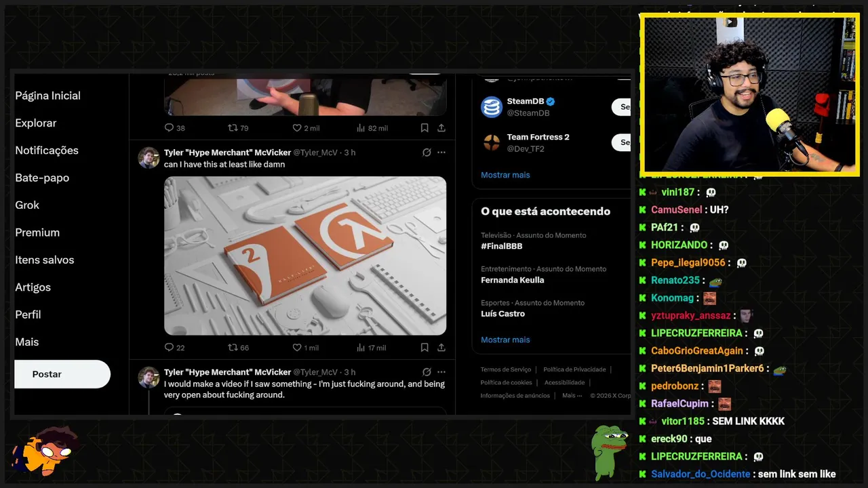The width and height of the screenshot is (868, 488).
Task: Open the Half-Life books image
Action: click(x=305, y=256)
